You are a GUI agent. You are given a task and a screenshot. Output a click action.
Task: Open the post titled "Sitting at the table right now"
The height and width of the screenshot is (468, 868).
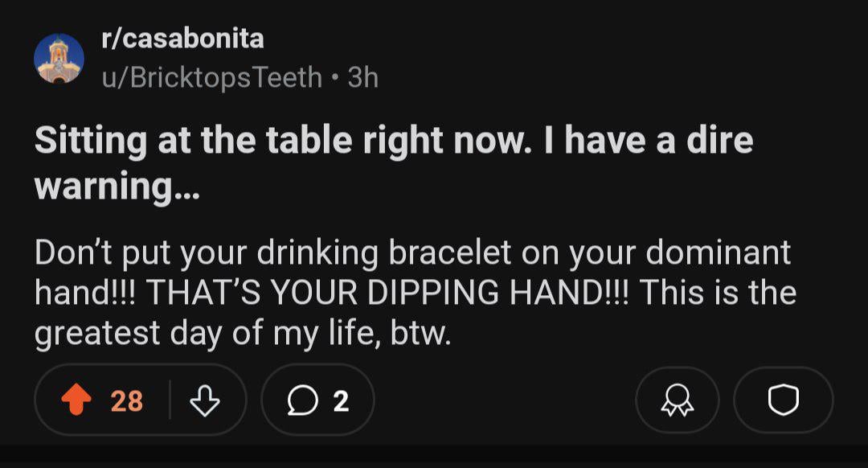point(394,142)
